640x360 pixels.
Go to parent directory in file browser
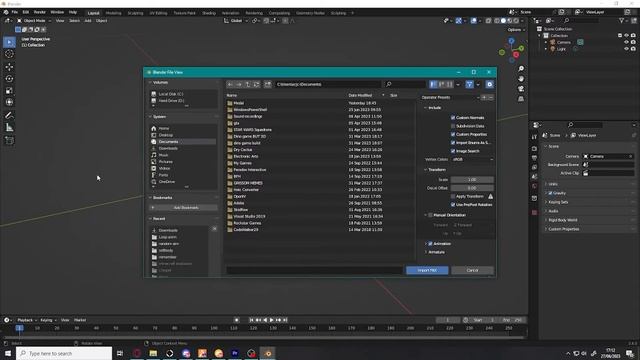[x=248, y=84]
